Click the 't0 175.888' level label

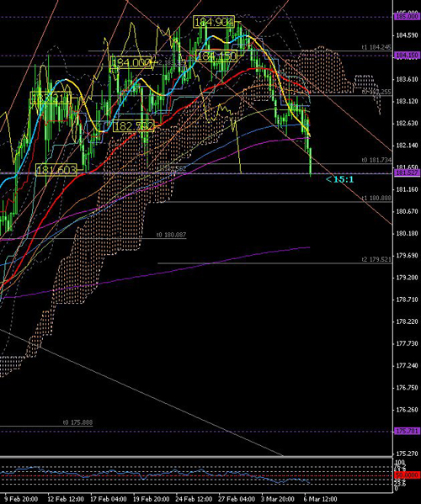point(77,422)
